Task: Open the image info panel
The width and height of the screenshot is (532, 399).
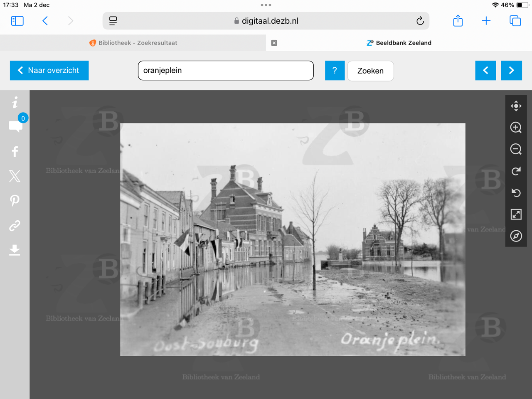Action: tap(15, 102)
